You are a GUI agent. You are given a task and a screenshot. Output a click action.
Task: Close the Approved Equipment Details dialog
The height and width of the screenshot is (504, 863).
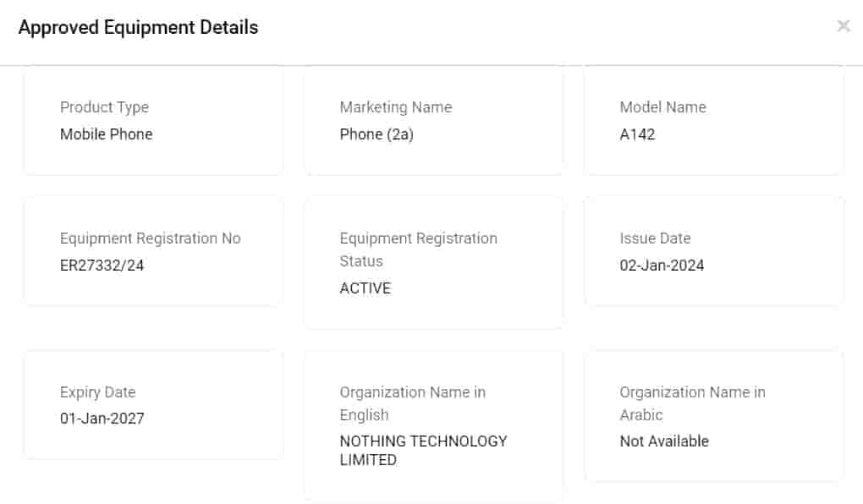[x=843, y=26]
